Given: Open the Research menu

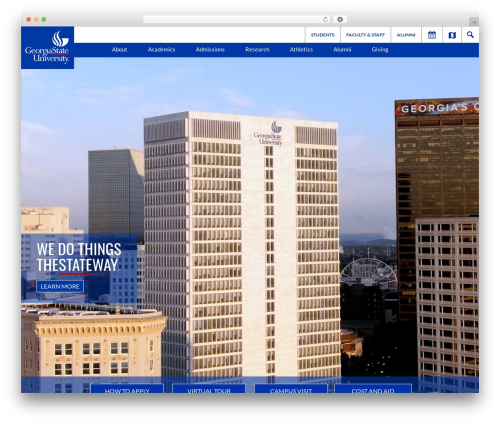Looking at the screenshot, I should (257, 50).
